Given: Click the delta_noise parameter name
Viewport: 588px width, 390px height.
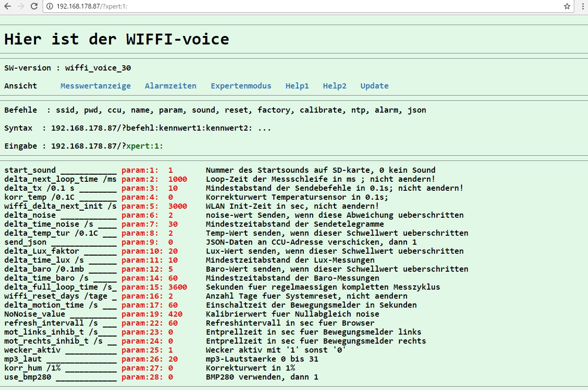Looking at the screenshot, I should click(30, 215).
